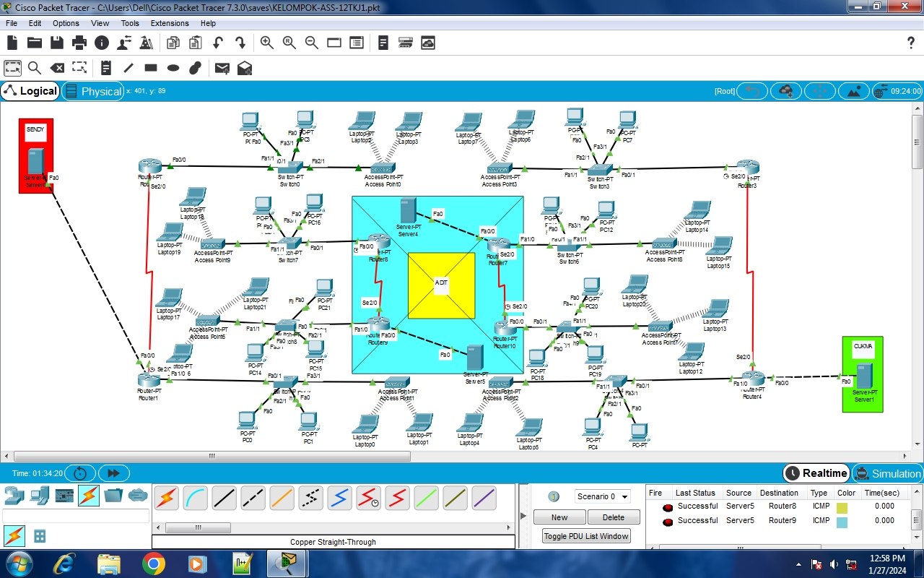Click the Power Cycle Devices button
924x578 pixels.
80,473
